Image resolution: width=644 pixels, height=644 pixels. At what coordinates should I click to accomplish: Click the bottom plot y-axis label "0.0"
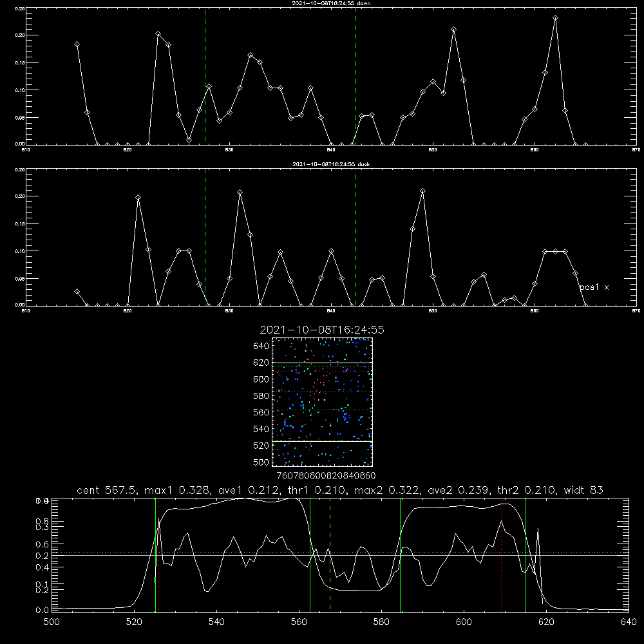[42, 611]
